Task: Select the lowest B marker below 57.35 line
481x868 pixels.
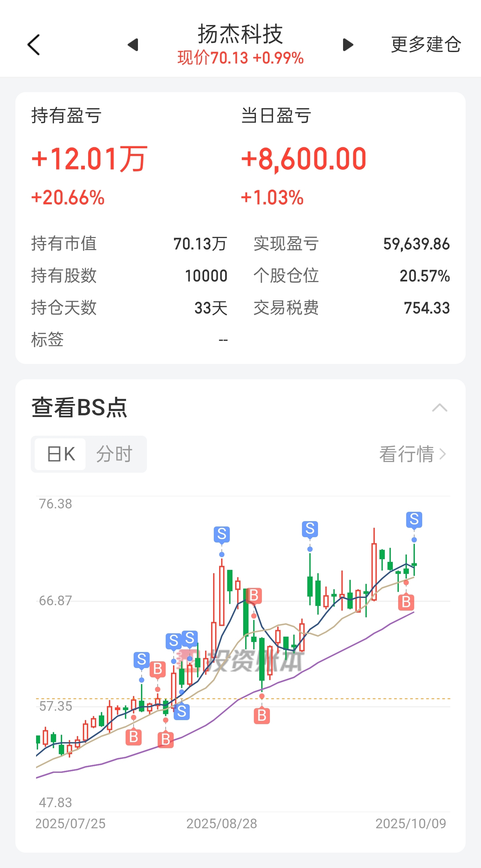Action: pyautogui.click(x=165, y=740)
